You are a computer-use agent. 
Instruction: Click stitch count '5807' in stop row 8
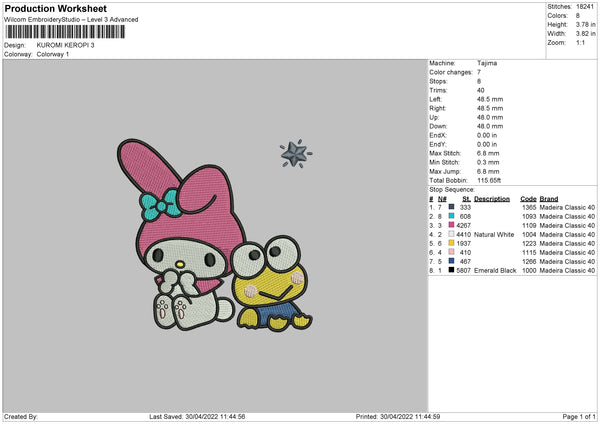[463, 271]
